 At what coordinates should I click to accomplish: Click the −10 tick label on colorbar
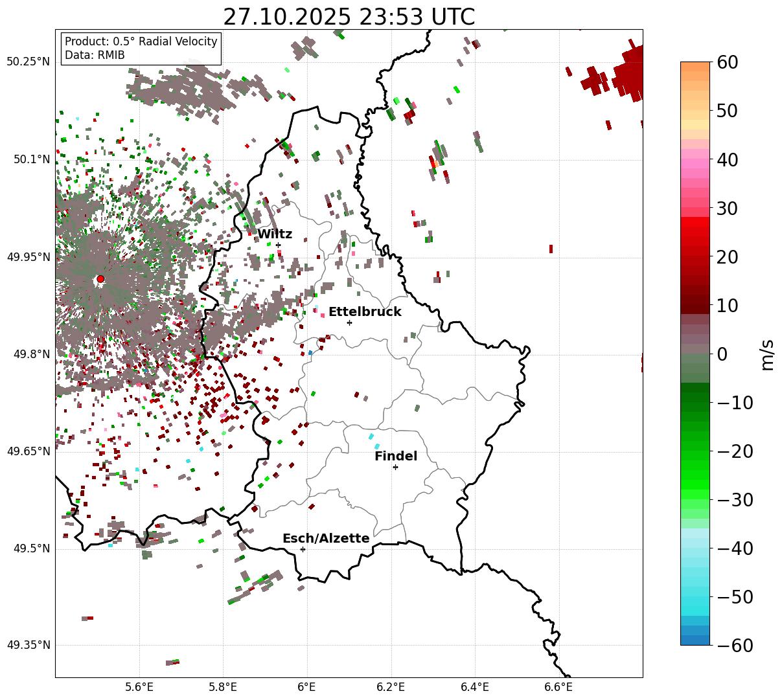[x=735, y=402]
